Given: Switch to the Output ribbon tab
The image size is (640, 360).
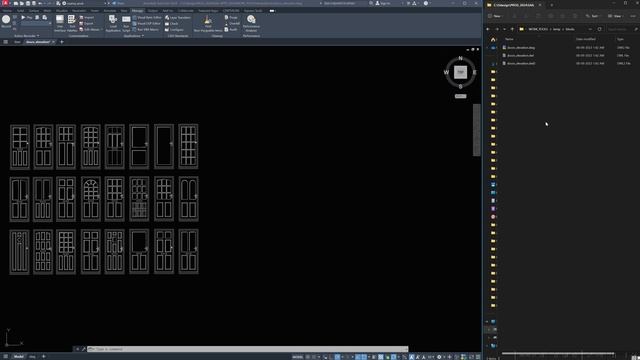Looking at the screenshot, I should tap(153, 11).
